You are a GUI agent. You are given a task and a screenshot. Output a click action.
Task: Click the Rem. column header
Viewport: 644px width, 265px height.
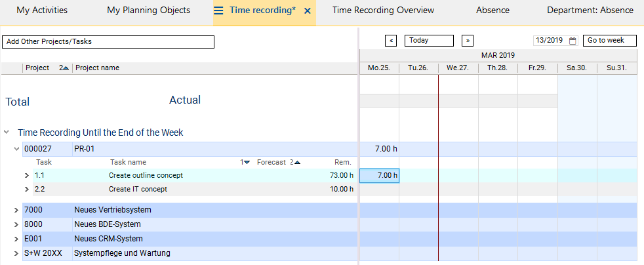(343, 162)
